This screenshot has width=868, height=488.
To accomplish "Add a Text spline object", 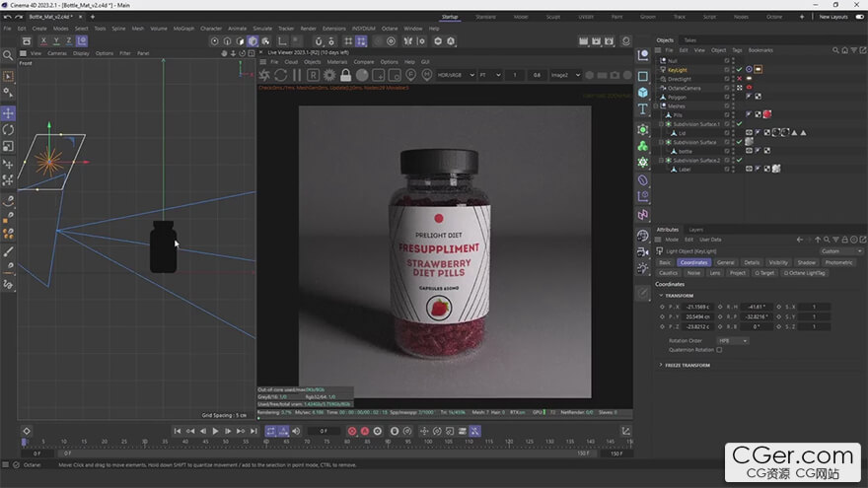I will tap(643, 109).
